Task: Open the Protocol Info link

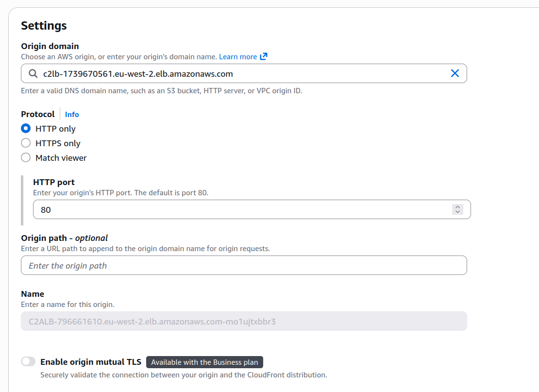Action: 72,115
